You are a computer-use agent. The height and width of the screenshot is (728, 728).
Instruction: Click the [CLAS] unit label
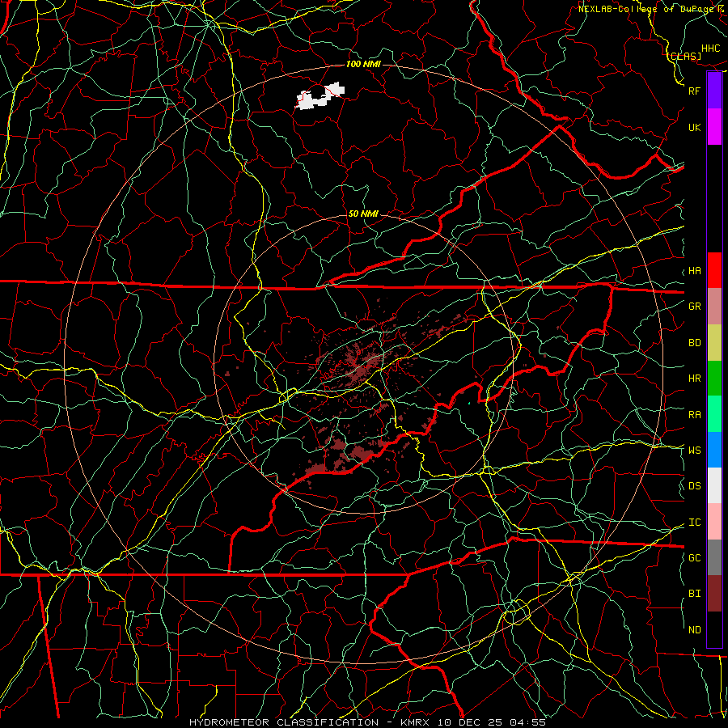pos(684,56)
